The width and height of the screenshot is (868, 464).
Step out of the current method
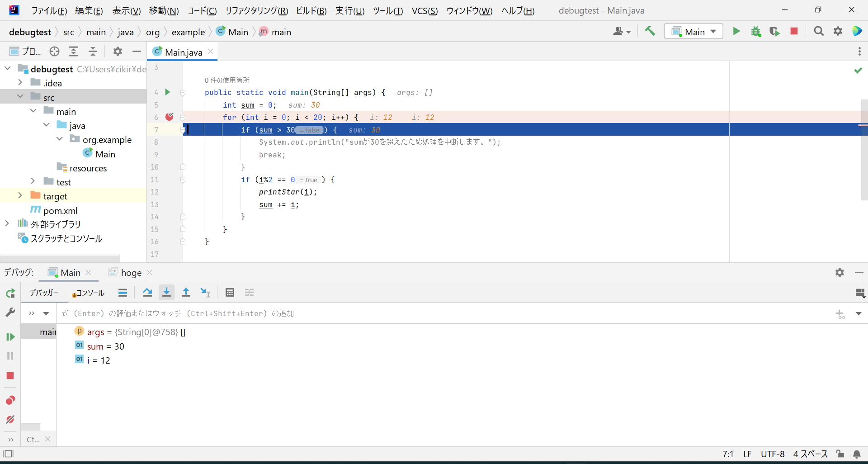(x=186, y=293)
